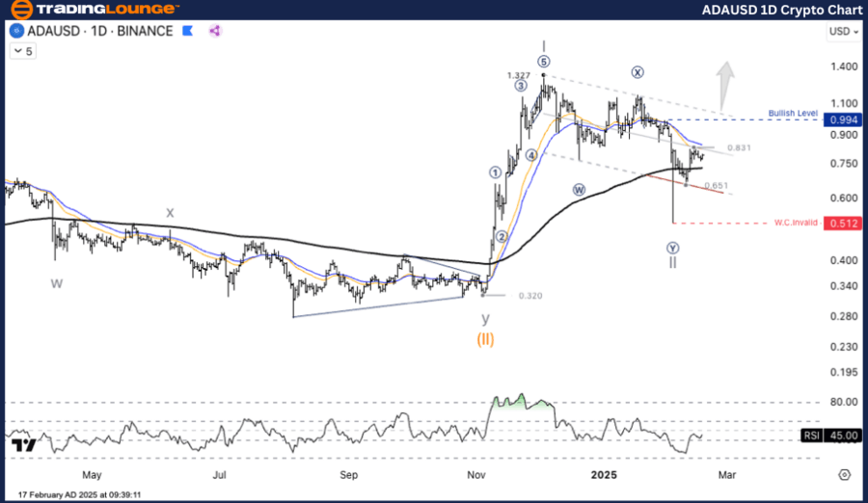Screen dimensions: 868x503
Task: Click the TradingLounge logo
Action: coord(95,9)
